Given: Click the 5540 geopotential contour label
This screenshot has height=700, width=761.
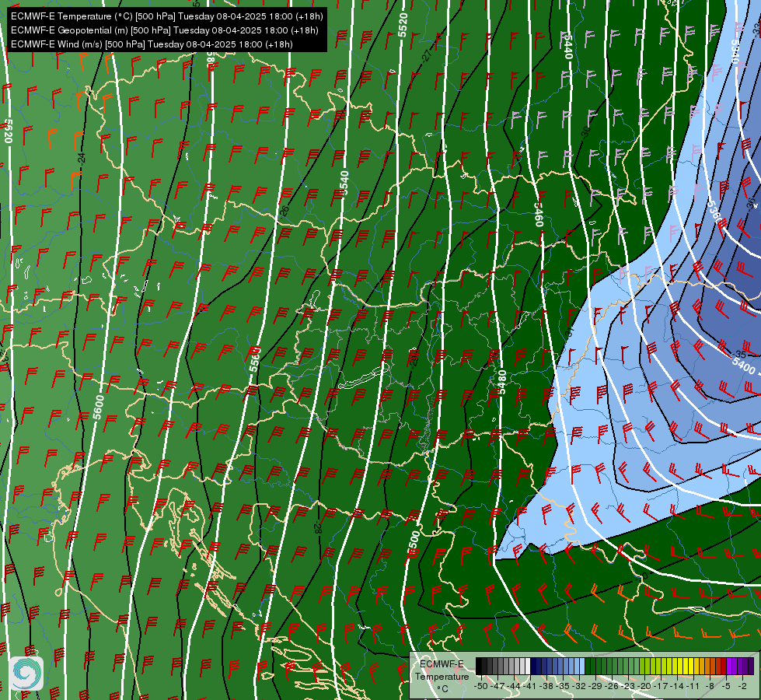Looking at the screenshot, I should point(344,183).
